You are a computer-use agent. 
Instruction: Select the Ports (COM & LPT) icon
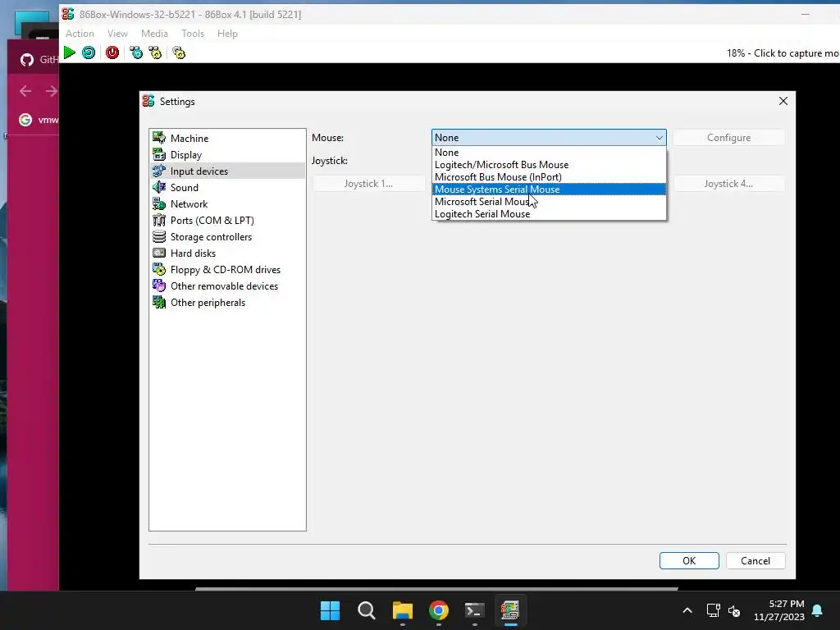[x=159, y=220]
